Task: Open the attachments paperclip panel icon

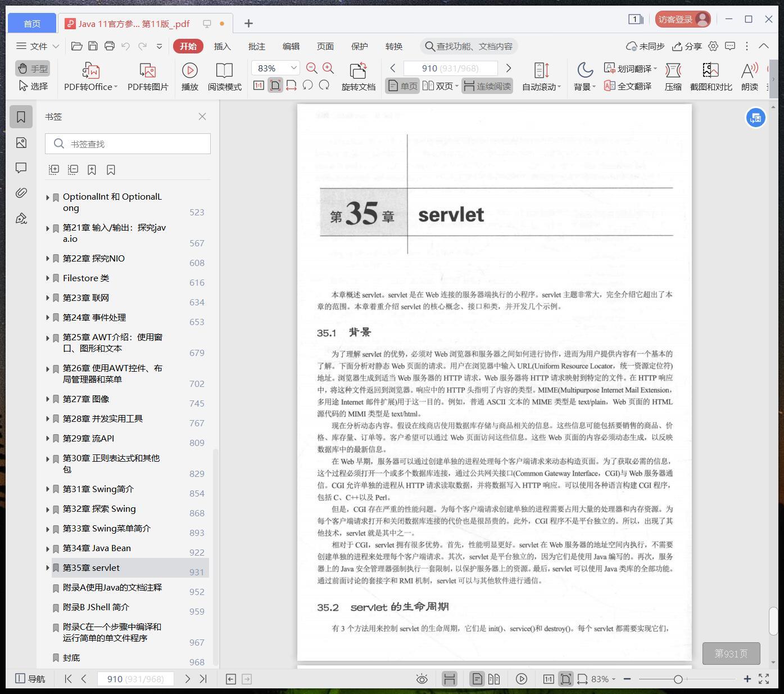Action: (21, 193)
